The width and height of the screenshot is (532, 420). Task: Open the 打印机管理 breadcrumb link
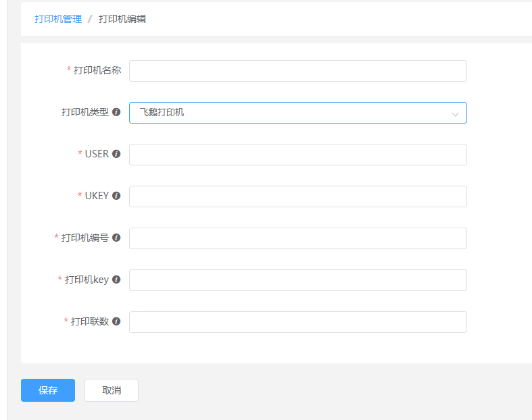58,19
